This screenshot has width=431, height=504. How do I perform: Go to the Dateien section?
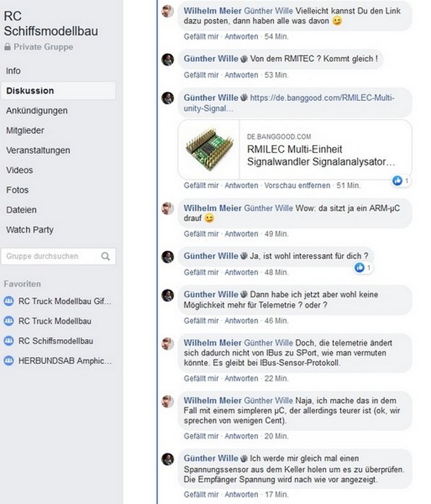21,210
